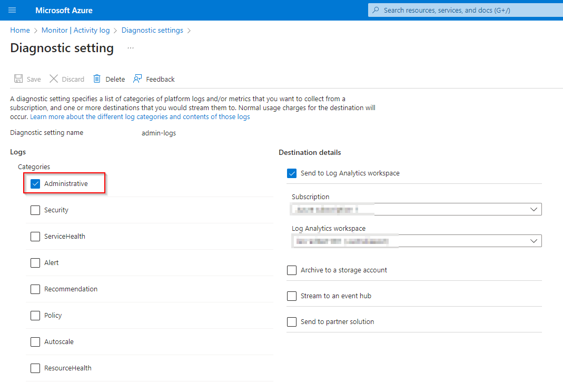The height and width of the screenshot is (392, 563).
Task: Open the Azure portal hamburger menu
Action: click(x=12, y=10)
